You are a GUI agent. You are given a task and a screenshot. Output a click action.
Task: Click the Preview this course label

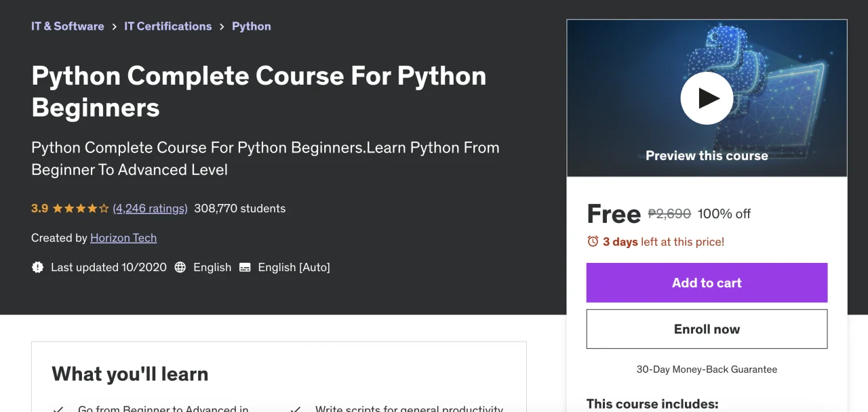[707, 156]
